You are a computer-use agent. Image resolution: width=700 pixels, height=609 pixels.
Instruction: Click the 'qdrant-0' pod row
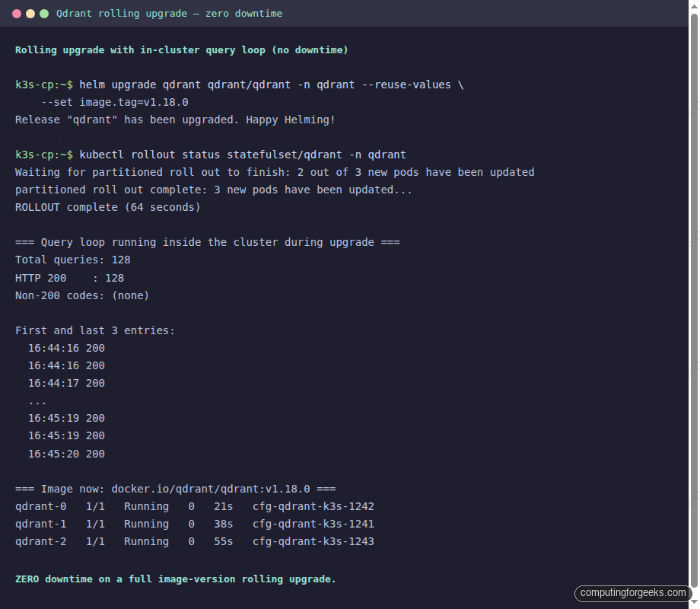195,506
